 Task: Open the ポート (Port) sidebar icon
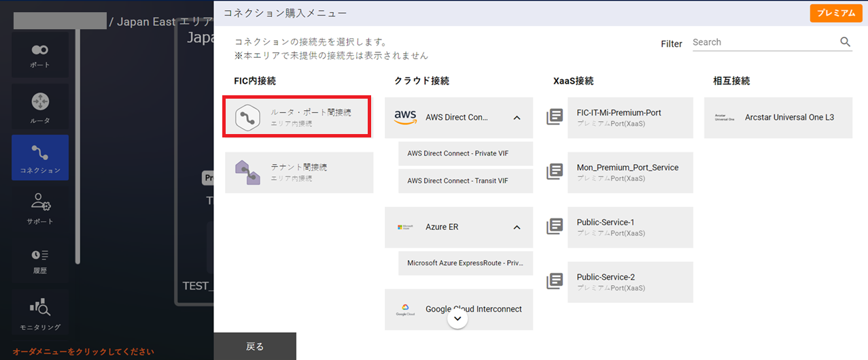(x=39, y=54)
